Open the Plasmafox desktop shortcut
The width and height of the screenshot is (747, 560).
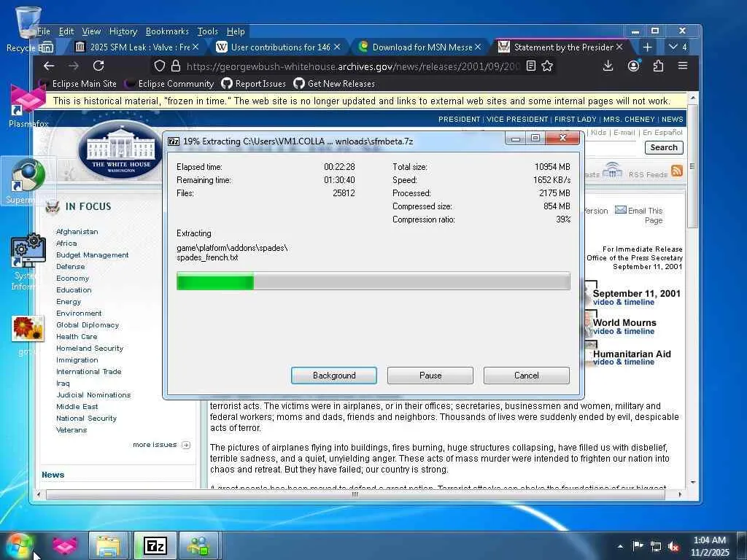tap(28, 106)
